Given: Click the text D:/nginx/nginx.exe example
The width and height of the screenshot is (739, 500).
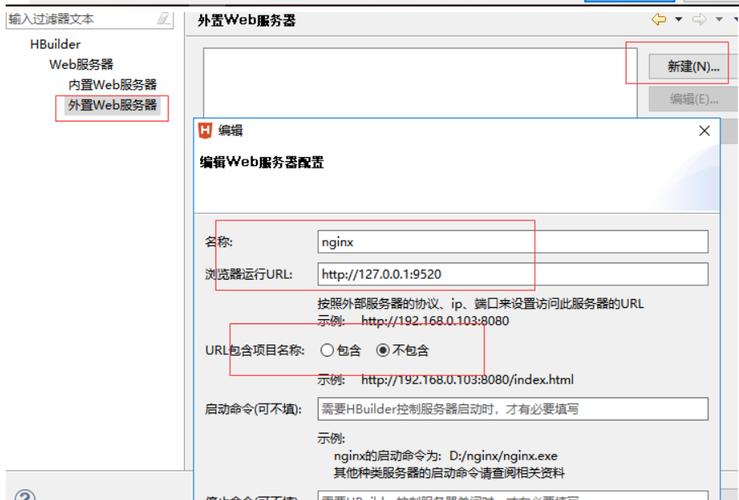Looking at the screenshot, I should click(x=503, y=456).
